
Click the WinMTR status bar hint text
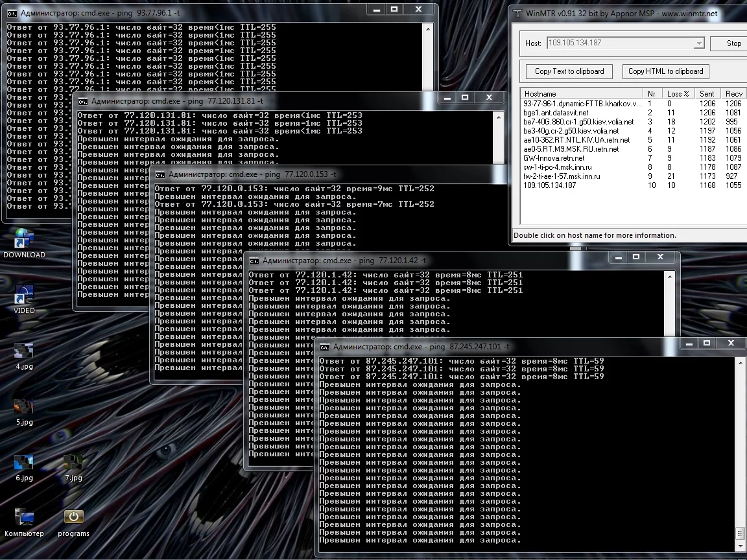[x=595, y=236]
